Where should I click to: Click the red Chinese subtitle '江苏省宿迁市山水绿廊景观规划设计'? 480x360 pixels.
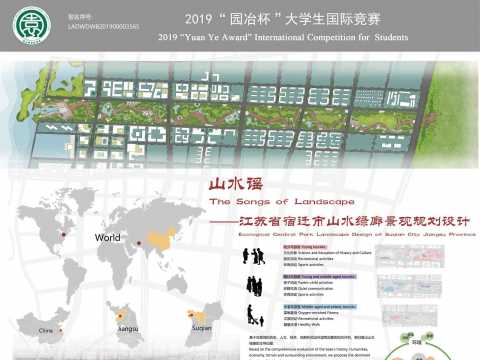(354, 221)
